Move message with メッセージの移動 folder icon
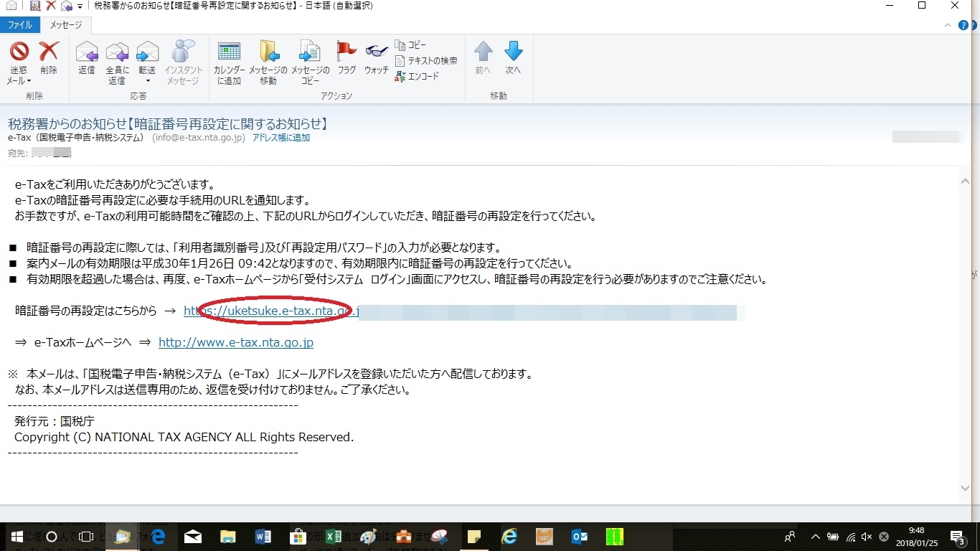The width and height of the screenshot is (980, 551). point(268,63)
